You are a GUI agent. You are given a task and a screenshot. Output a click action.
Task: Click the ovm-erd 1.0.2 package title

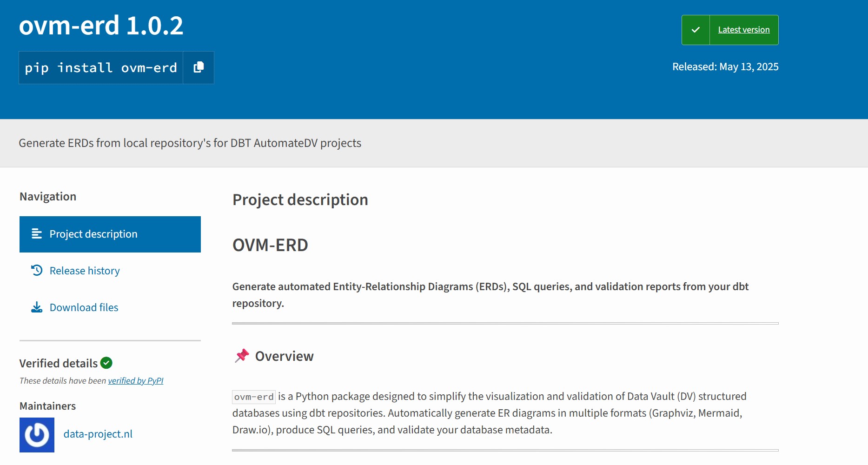[101, 25]
